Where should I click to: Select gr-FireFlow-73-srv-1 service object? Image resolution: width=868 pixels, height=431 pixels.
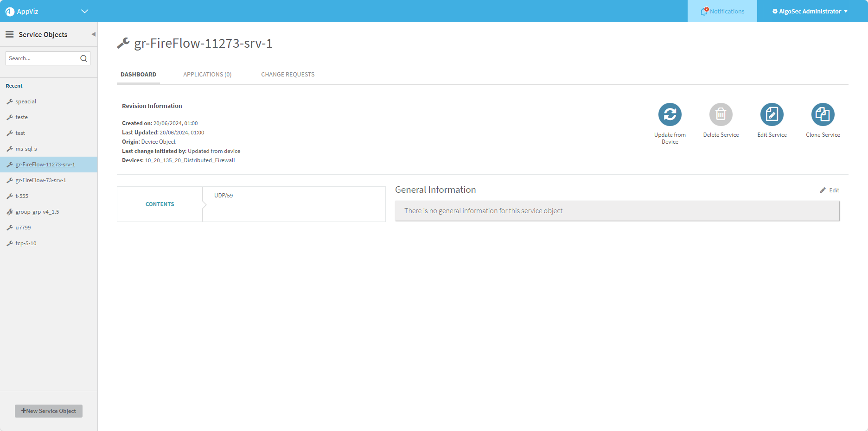tap(41, 180)
